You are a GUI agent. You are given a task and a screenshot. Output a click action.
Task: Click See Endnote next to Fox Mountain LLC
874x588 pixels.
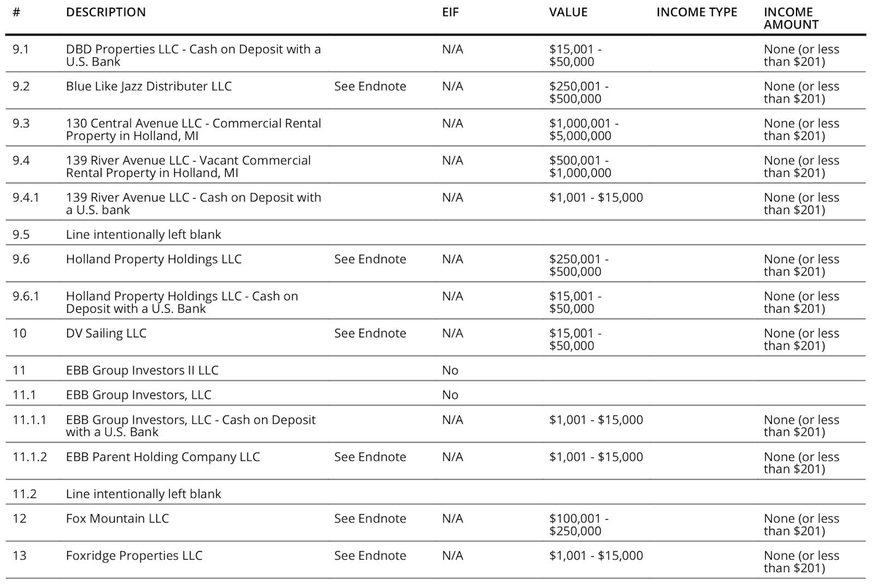[370, 519]
